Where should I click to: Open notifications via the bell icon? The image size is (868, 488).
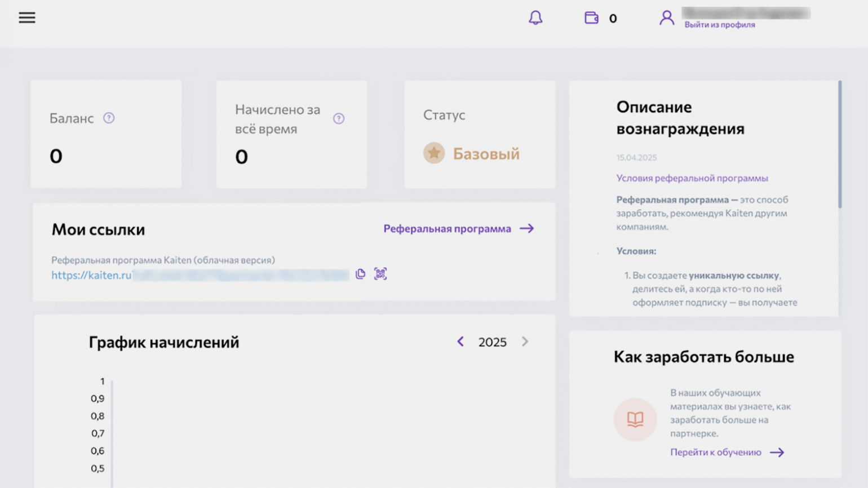pyautogui.click(x=535, y=18)
